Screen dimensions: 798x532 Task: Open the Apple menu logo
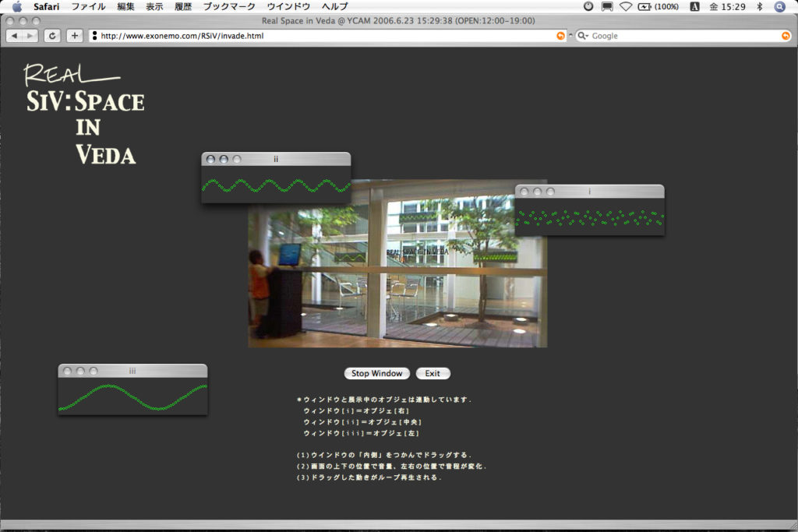tap(16, 6)
